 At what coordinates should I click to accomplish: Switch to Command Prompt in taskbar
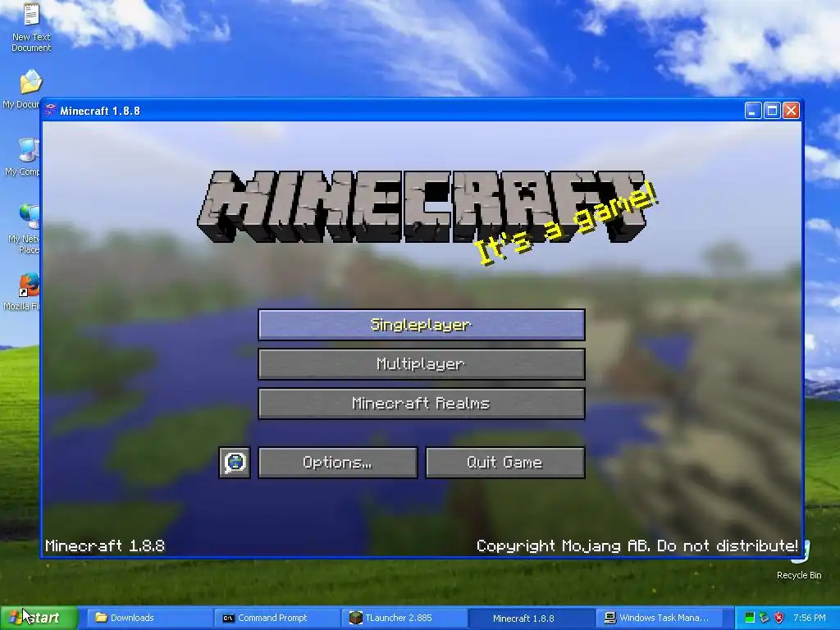[x=277, y=618]
